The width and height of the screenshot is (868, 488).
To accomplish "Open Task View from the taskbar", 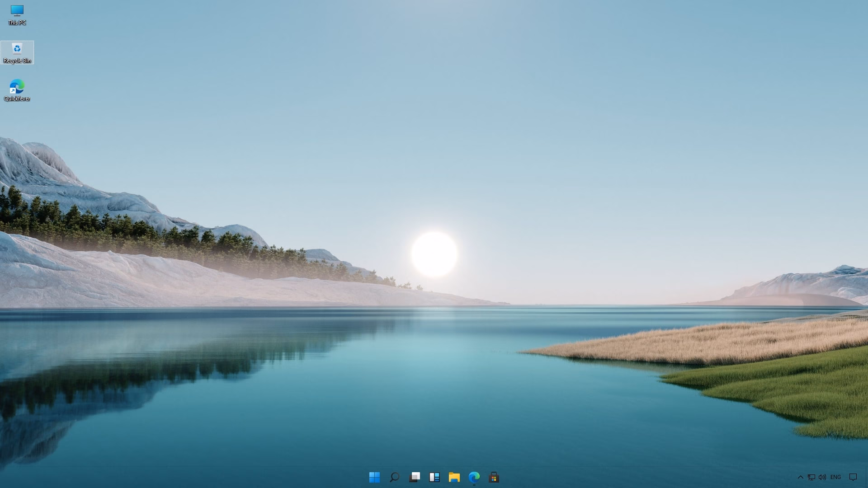I will click(x=415, y=477).
